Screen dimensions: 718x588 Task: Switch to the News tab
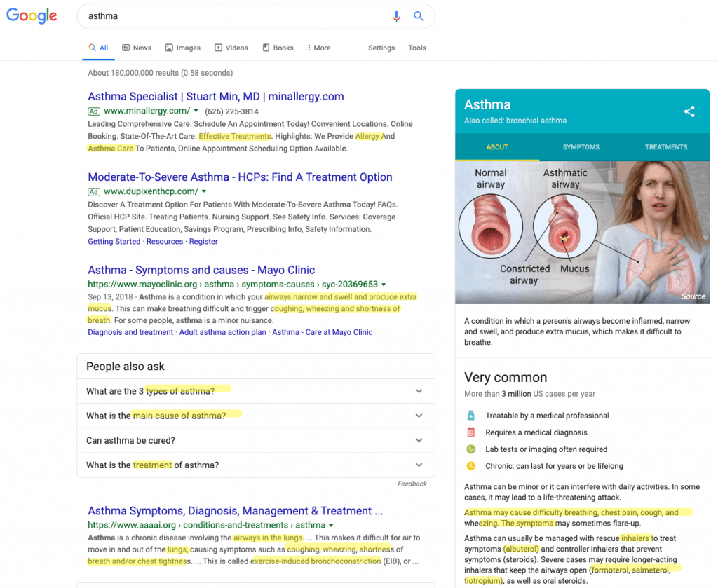click(137, 48)
